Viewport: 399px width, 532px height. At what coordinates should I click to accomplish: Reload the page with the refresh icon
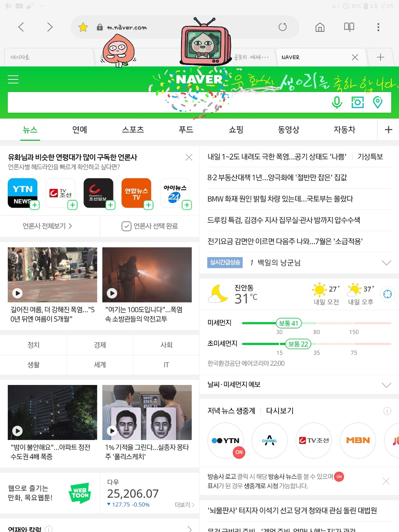point(283,27)
